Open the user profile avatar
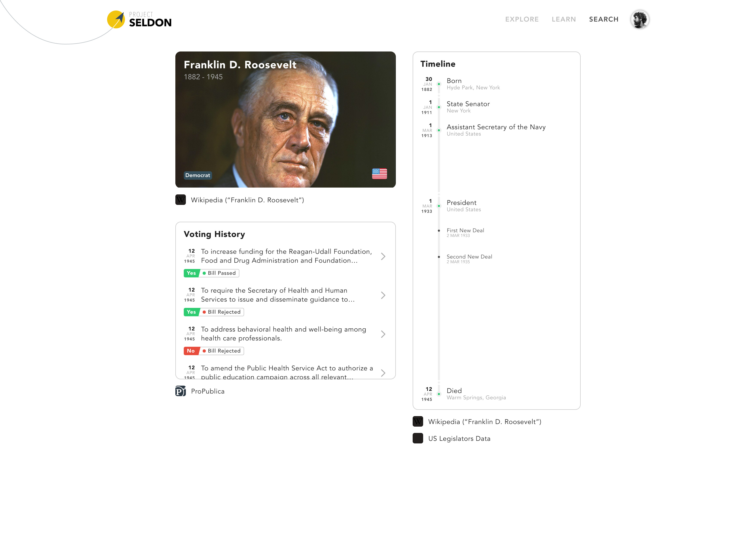The width and height of the screenshot is (756, 538). (640, 19)
